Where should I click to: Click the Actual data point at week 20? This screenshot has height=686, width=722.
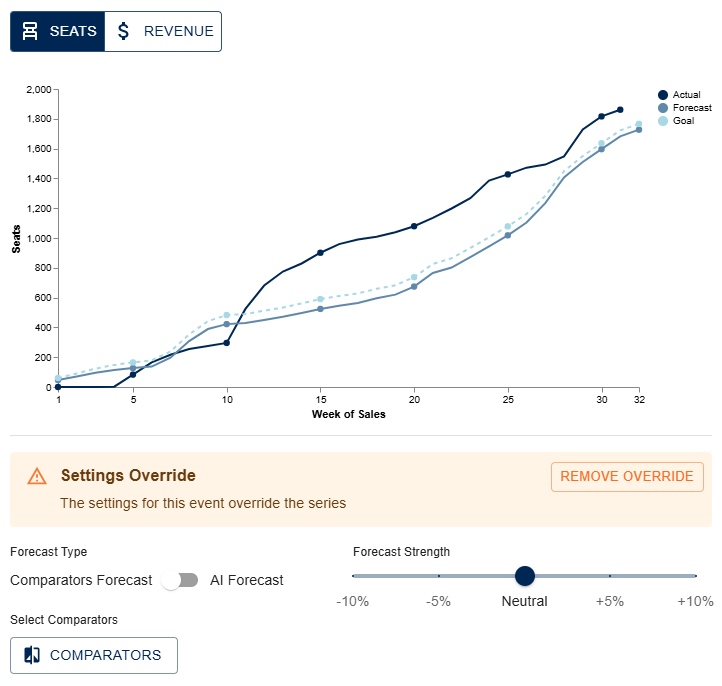pos(414,226)
